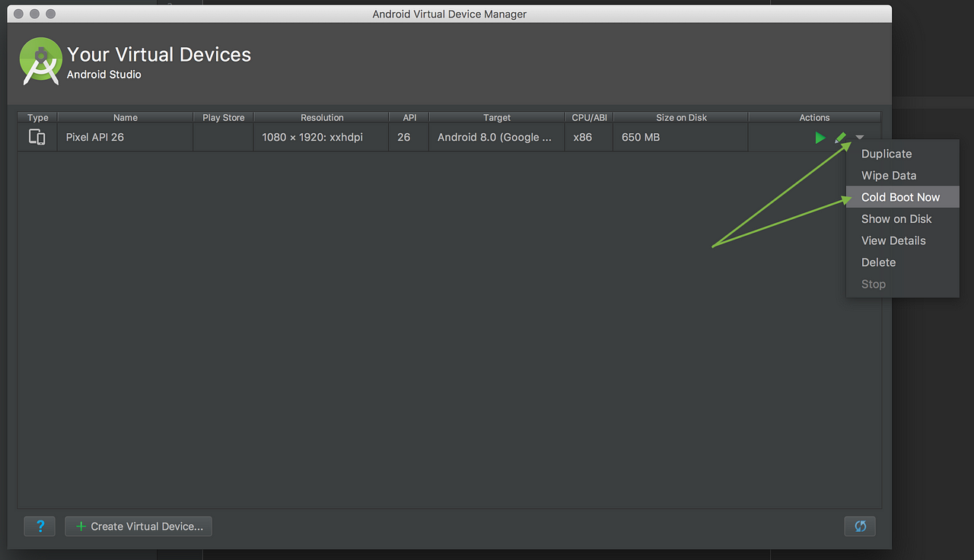Launch the Pixel API 26 emulator with play icon
This screenshot has width=974, height=560.
pyautogui.click(x=820, y=138)
